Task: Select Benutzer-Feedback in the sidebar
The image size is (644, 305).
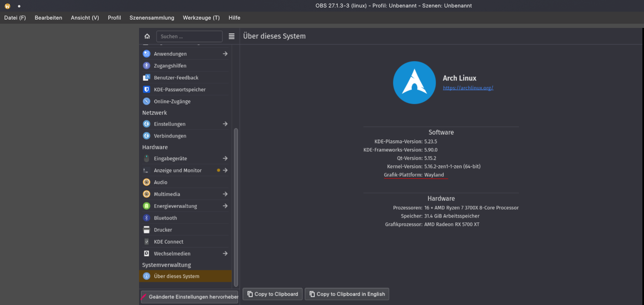Action: pyautogui.click(x=185, y=77)
